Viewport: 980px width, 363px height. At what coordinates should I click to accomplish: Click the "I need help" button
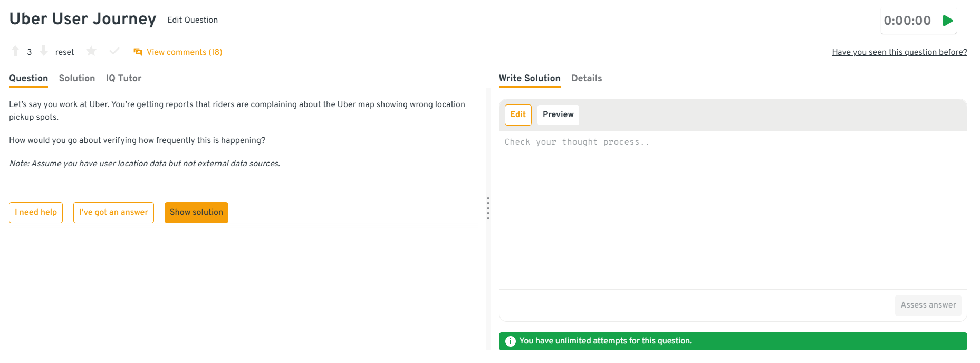coord(36,212)
